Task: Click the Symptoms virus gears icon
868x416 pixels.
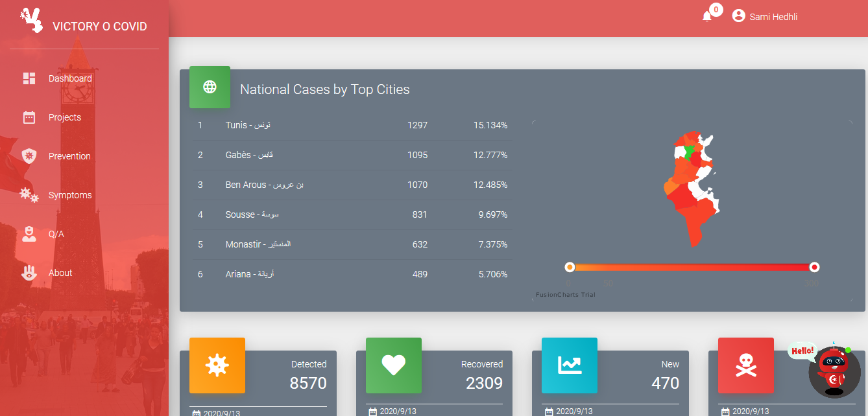Action: (x=29, y=195)
